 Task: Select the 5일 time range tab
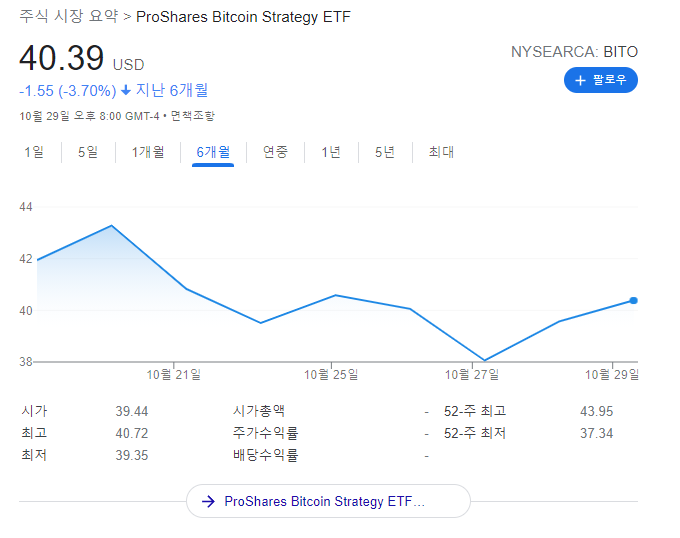point(88,152)
